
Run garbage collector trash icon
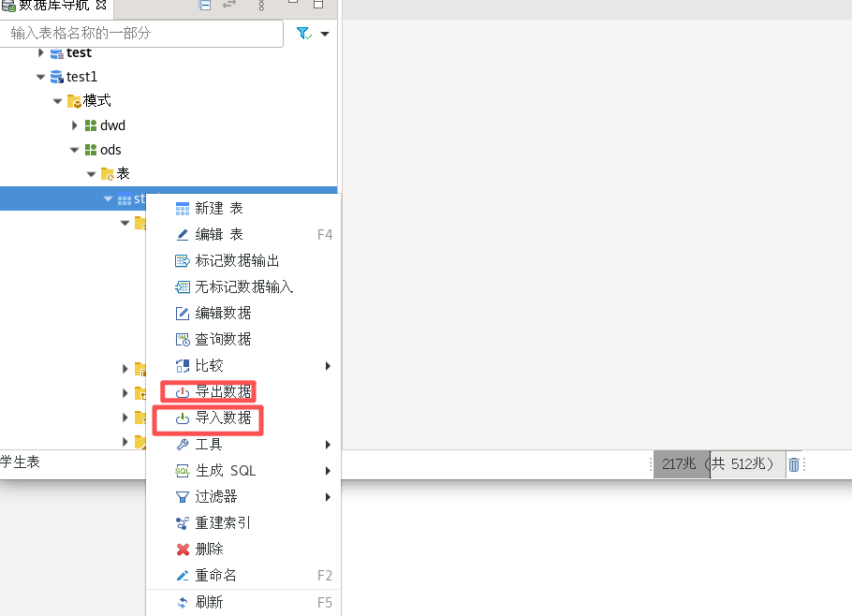(x=793, y=464)
